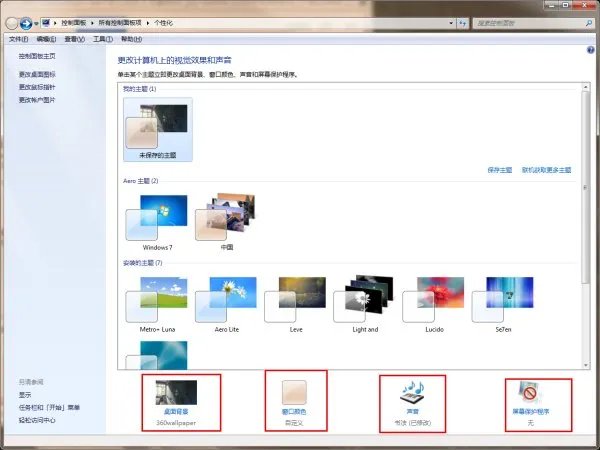Click the 安装的主题 (7) group header
Viewport: 600px width, 450px height.
[142, 263]
